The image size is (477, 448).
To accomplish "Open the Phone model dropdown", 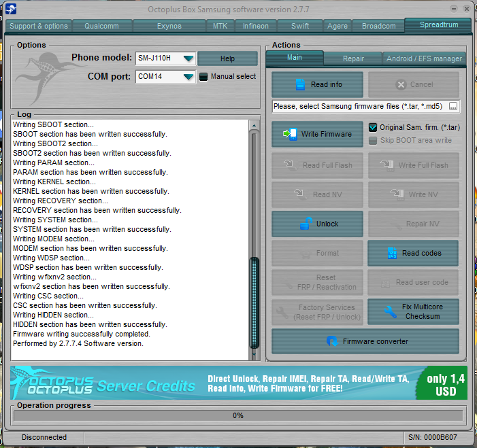I will click(188, 58).
